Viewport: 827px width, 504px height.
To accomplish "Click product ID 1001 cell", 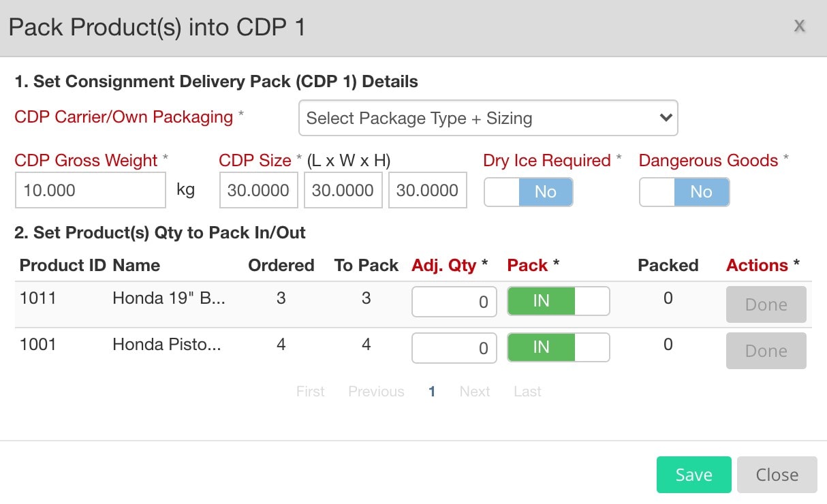I will [38, 344].
